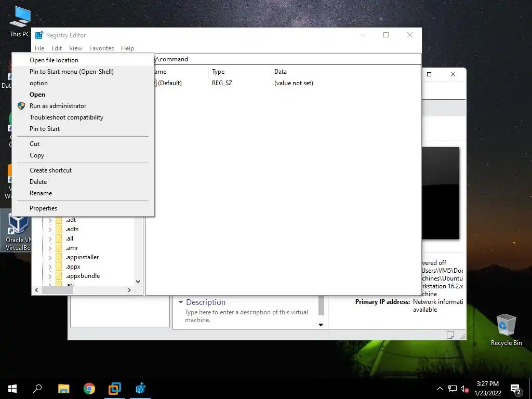532x399 pixels.
Task: Expand the .appxbundle registry key
Action: 50,276
